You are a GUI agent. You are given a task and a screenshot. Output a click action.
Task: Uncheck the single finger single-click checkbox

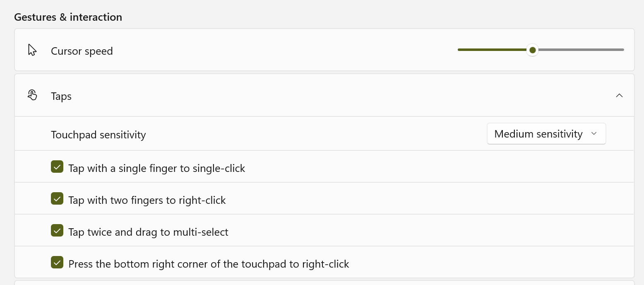[x=57, y=167]
